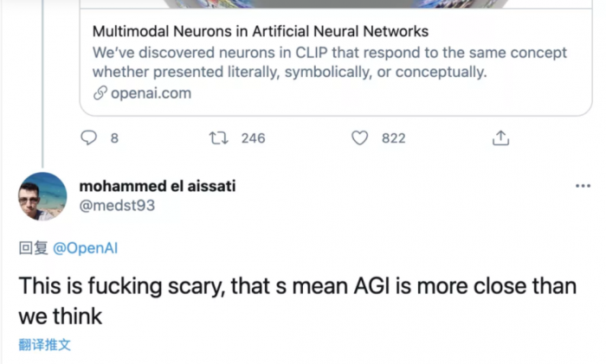This screenshot has width=606, height=364.
Task: Open the three-dot more menu on reply
Action: (x=583, y=187)
